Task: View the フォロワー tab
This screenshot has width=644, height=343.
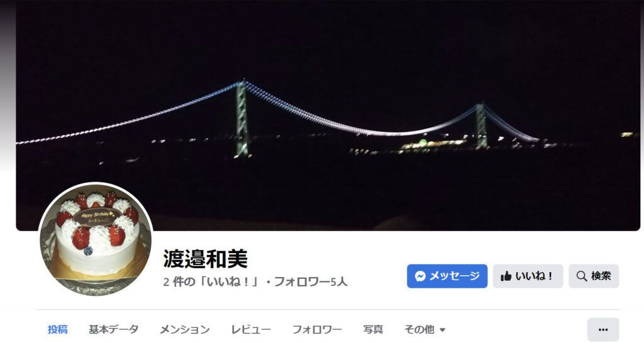Action: [x=317, y=329]
